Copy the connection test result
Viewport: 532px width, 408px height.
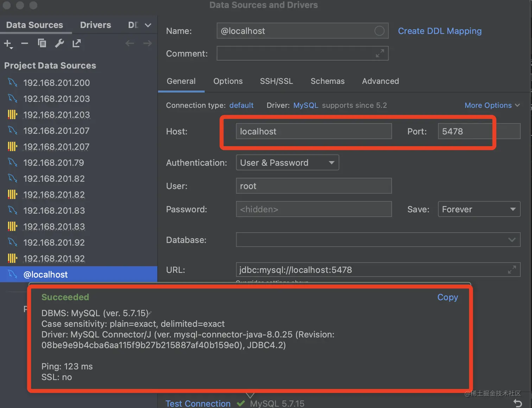(x=448, y=297)
